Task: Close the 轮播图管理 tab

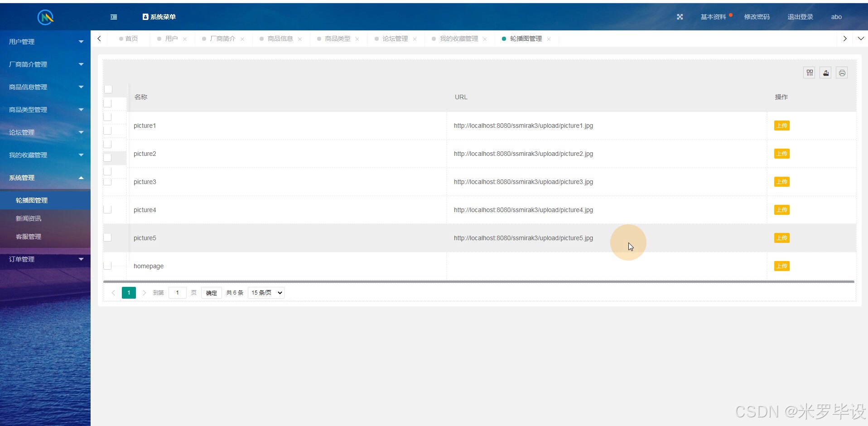Action: [549, 39]
